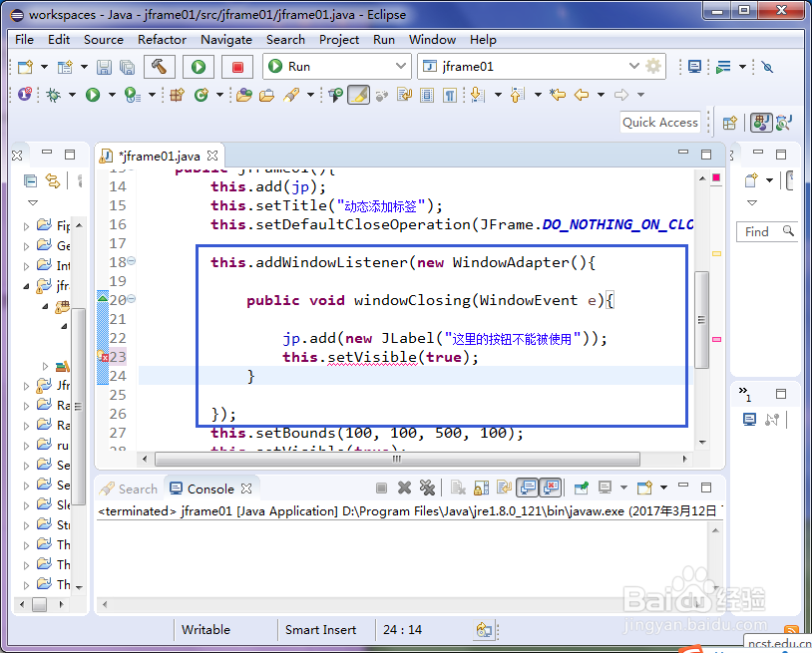Click the Smart Insert status entry
812x653 pixels.
320,630
